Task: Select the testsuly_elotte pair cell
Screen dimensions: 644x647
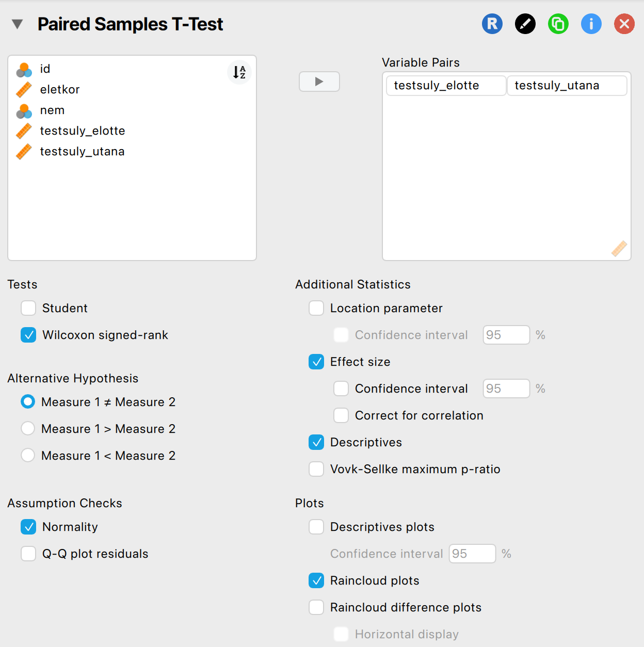Action: 445,86
